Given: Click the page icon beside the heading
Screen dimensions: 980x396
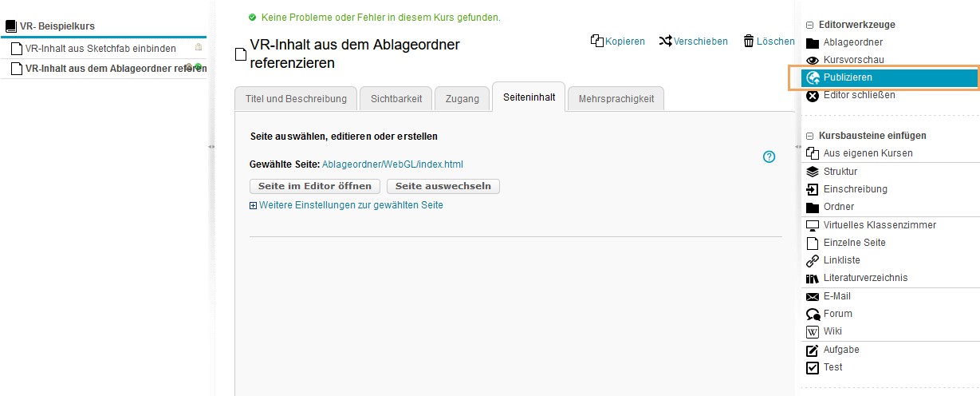Looking at the screenshot, I should pos(240,55).
